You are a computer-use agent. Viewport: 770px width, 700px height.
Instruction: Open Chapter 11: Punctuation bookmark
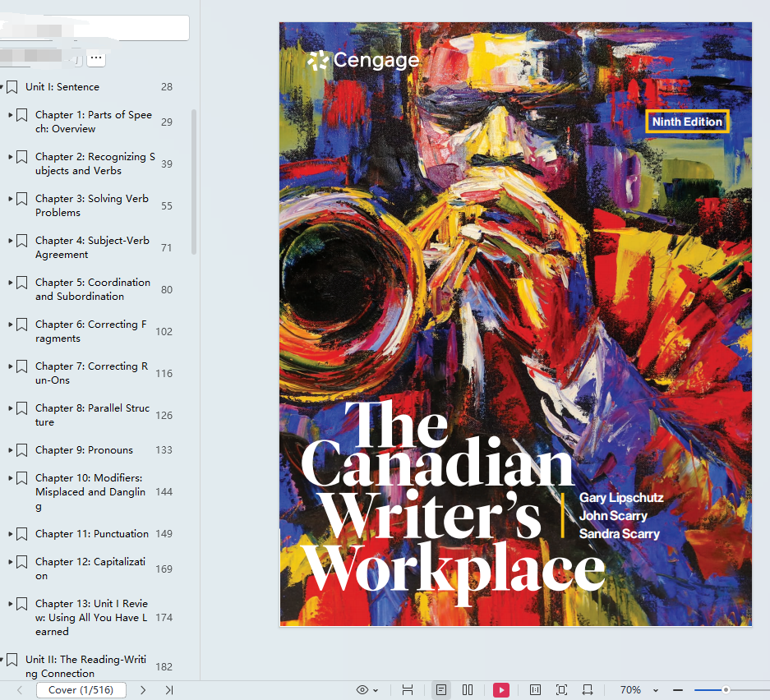pos(92,533)
